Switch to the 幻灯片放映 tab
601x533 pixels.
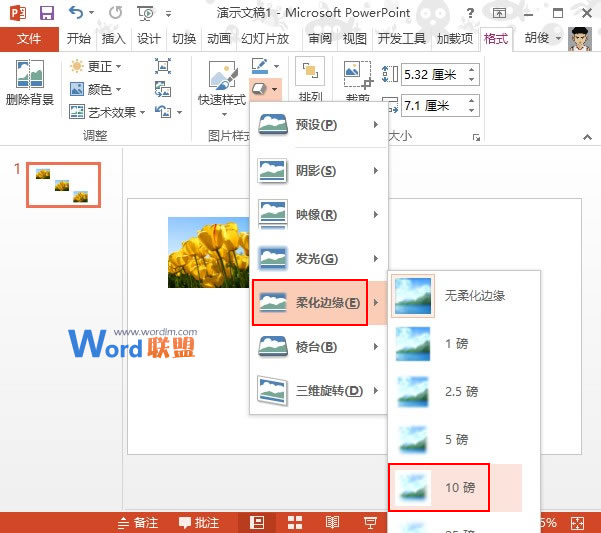[265, 38]
